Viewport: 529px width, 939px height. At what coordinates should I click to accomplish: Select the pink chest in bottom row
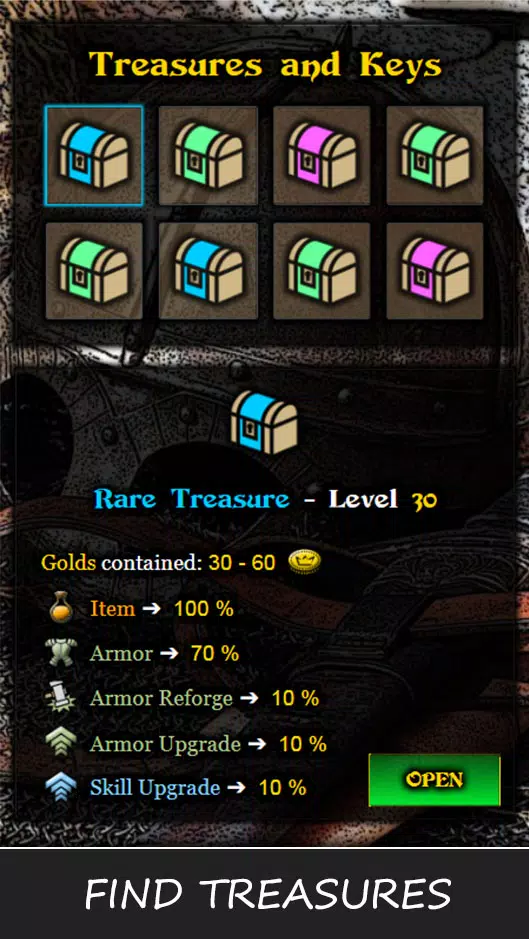[x=435, y=271]
